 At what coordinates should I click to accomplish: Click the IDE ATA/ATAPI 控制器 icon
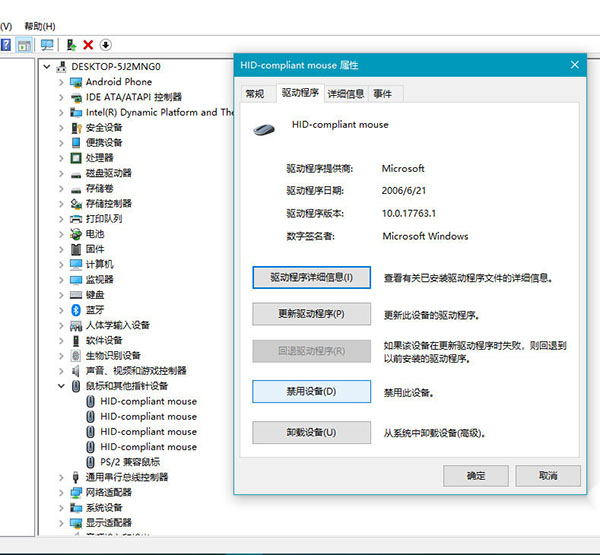[x=76, y=98]
